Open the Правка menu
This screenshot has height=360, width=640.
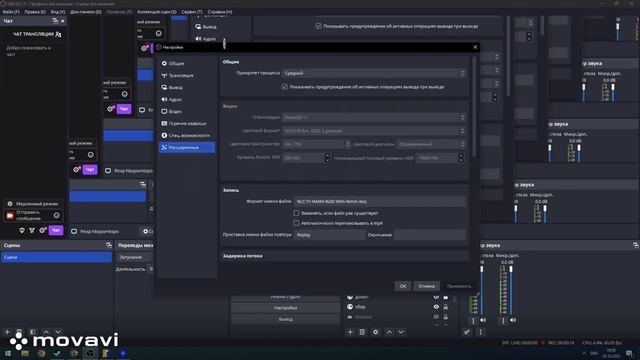[x=35, y=12]
